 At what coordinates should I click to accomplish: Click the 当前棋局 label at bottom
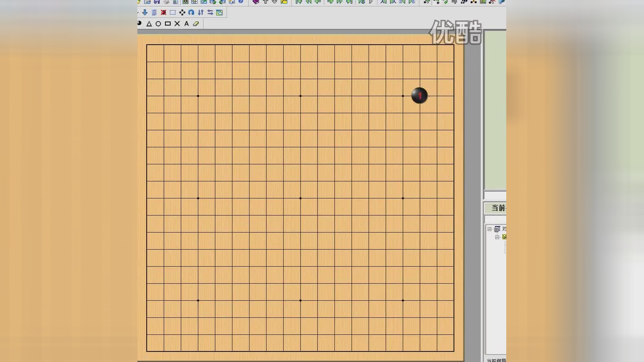click(496, 360)
